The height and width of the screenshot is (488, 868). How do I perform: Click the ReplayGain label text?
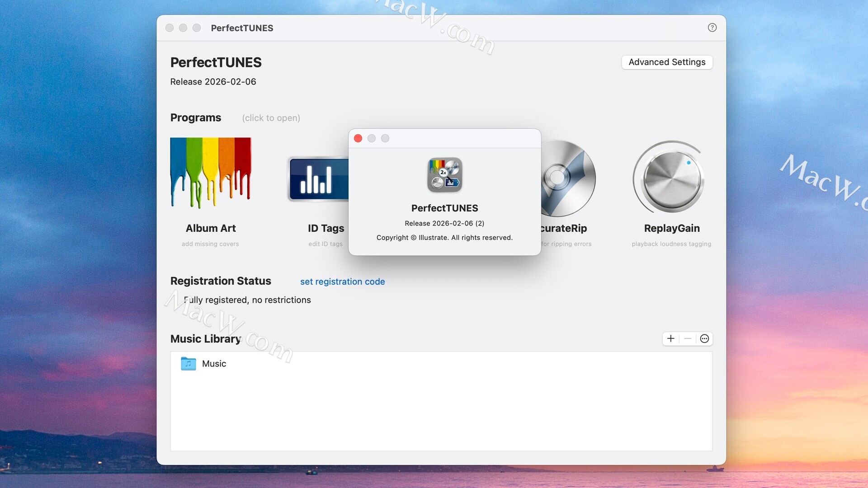pos(671,229)
